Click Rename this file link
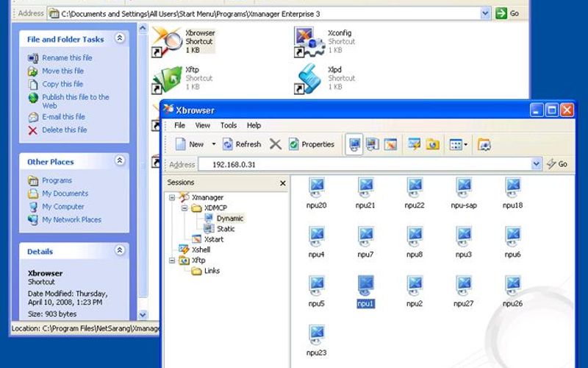The width and height of the screenshot is (588, 368). pyautogui.click(x=67, y=58)
